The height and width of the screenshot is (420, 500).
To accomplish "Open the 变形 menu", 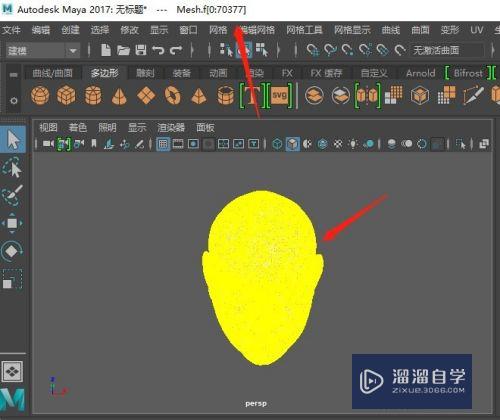I will click(450, 30).
